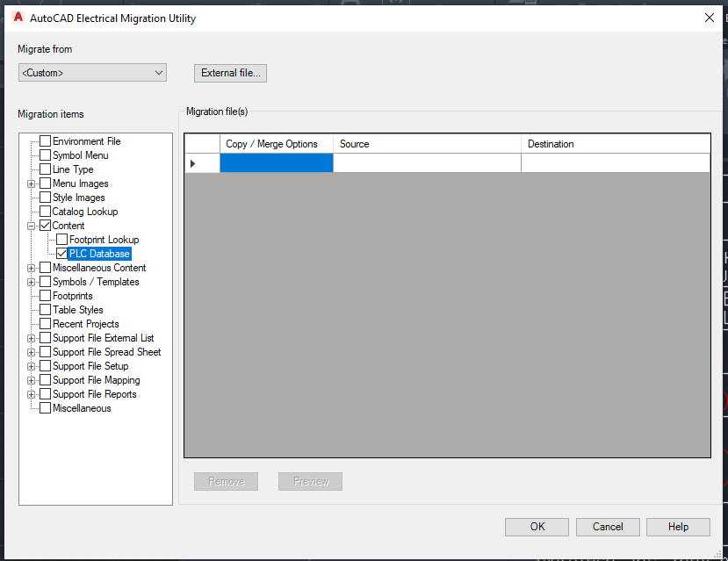Expand the Miscellaneous Content node
Screen dimensions: 728x561
click(x=31, y=268)
